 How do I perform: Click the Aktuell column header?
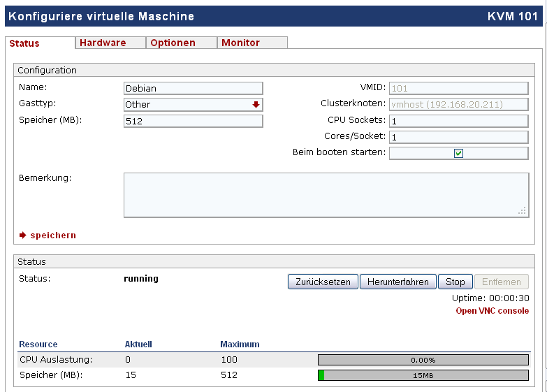(x=138, y=344)
